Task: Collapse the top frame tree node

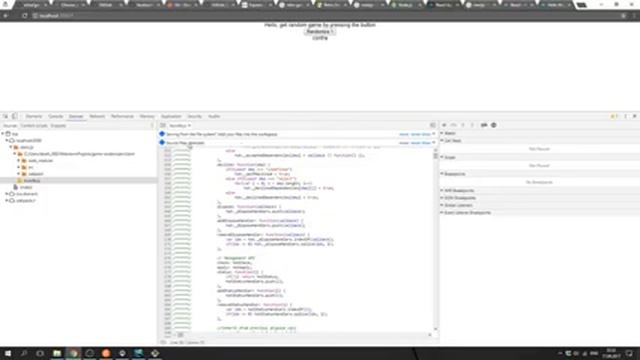Action: [3, 134]
